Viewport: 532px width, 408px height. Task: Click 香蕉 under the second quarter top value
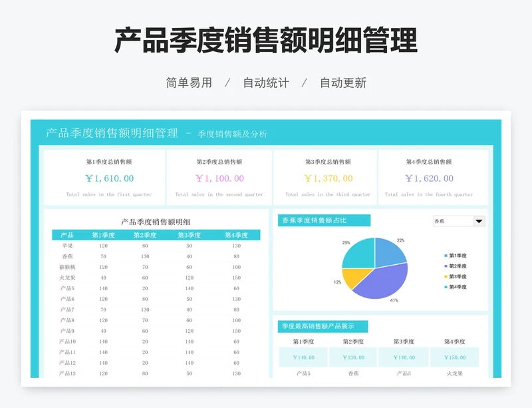point(354,373)
